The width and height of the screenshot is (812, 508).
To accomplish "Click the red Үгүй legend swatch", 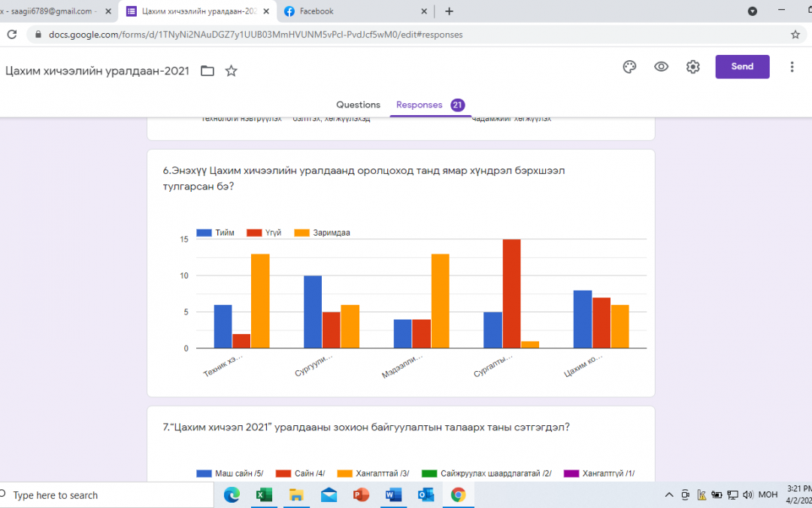I will (x=254, y=233).
